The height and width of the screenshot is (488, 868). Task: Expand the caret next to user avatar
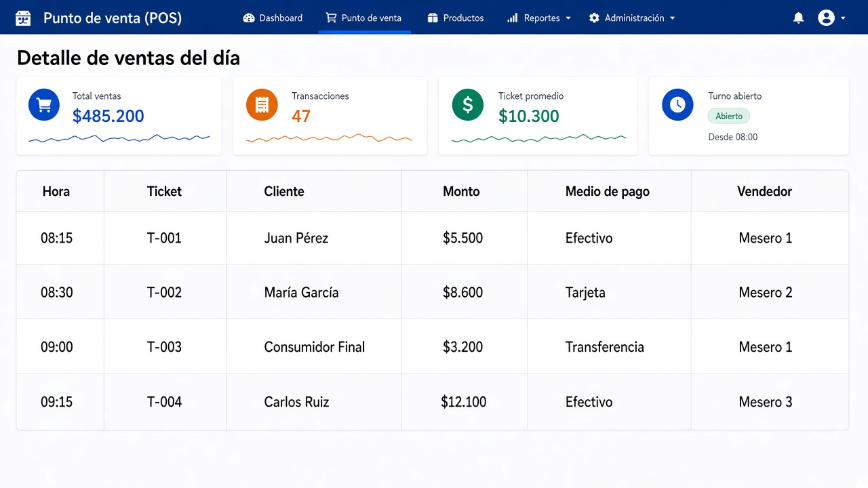(x=843, y=18)
